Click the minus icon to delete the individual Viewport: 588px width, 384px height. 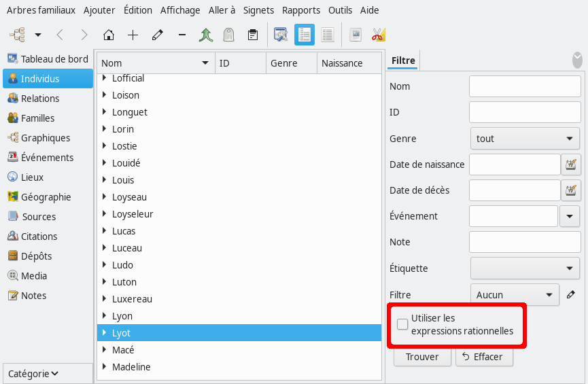[x=181, y=35]
